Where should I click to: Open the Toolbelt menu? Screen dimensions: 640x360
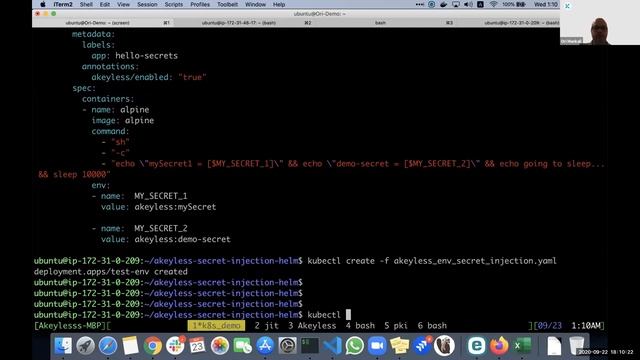point(227,4)
